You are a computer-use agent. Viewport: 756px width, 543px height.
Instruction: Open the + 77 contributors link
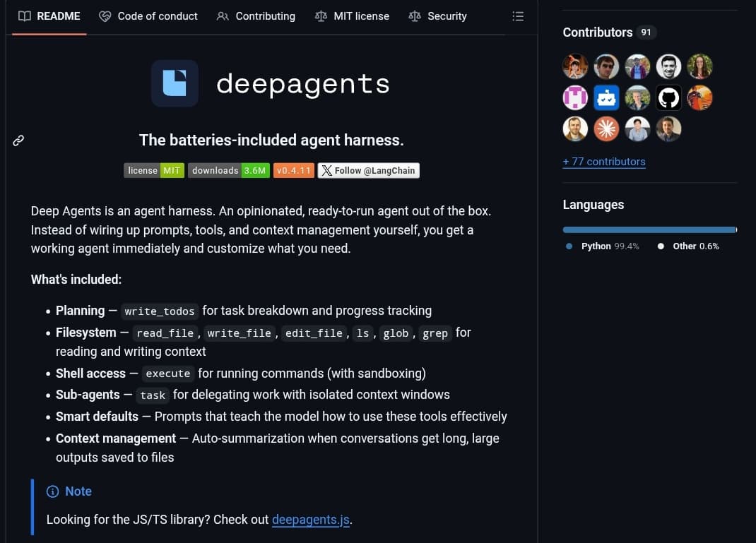604,162
